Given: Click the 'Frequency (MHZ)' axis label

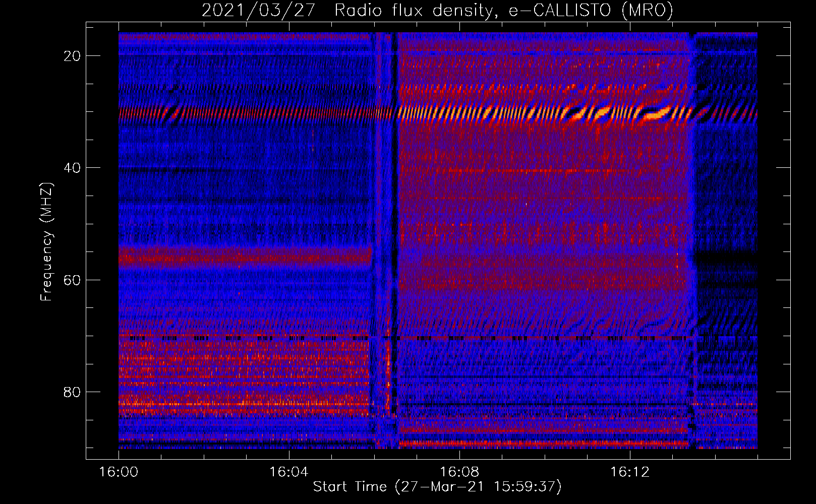Looking at the screenshot, I should (46, 242).
